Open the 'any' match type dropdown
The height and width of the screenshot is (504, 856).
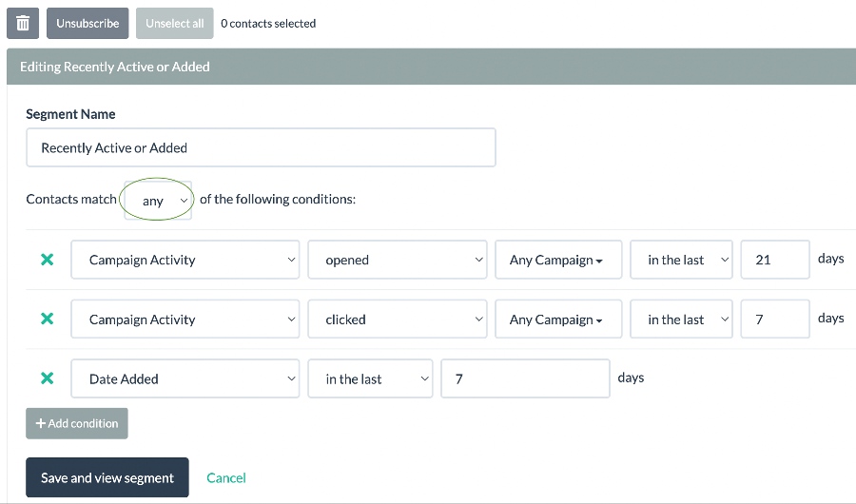(x=158, y=201)
